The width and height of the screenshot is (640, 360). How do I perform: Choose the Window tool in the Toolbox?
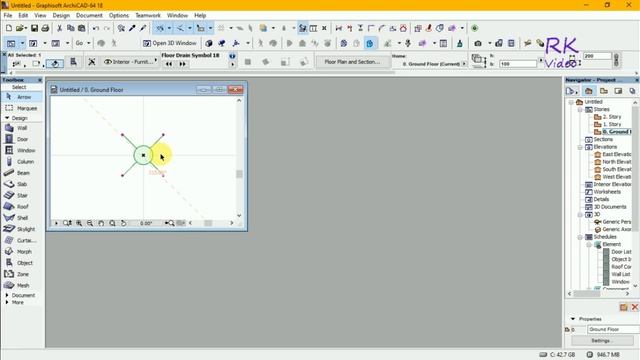tap(22, 150)
